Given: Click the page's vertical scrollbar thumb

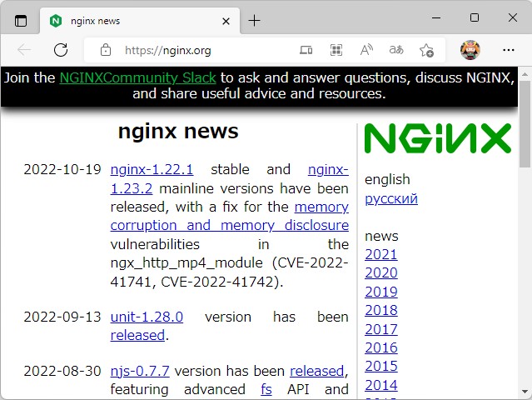Looking at the screenshot, I should (x=525, y=124).
